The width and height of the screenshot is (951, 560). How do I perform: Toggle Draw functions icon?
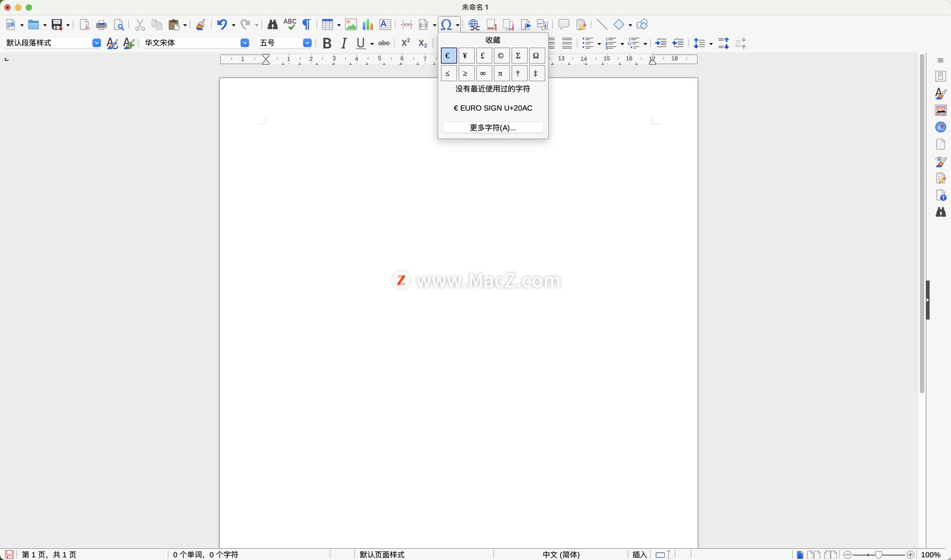tap(642, 24)
